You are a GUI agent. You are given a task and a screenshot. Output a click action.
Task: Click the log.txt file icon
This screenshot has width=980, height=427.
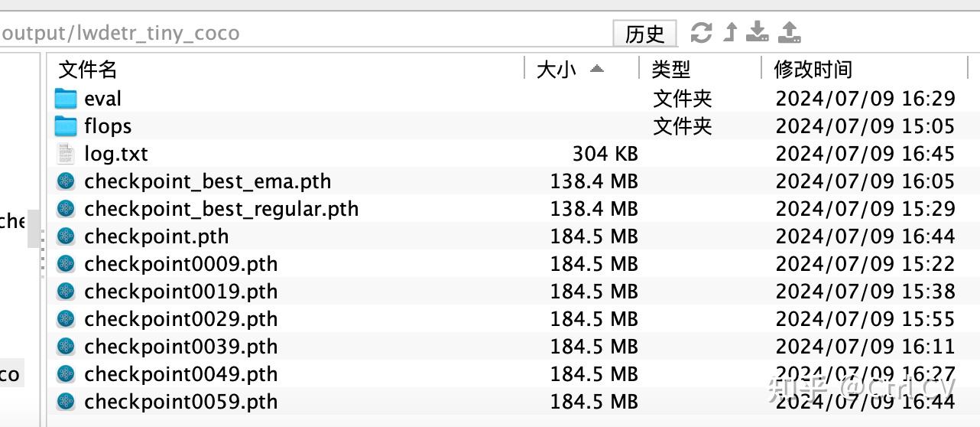pyautogui.click(x=67, y=154)
